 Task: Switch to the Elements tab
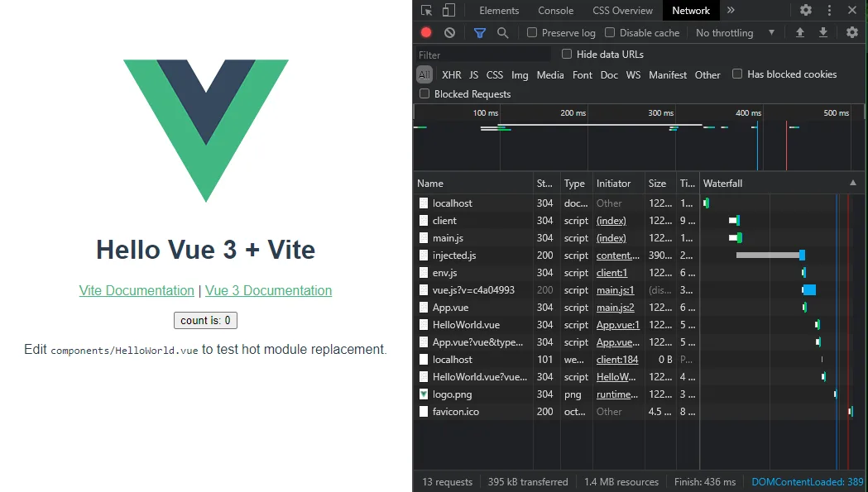(x=499, y=10)
